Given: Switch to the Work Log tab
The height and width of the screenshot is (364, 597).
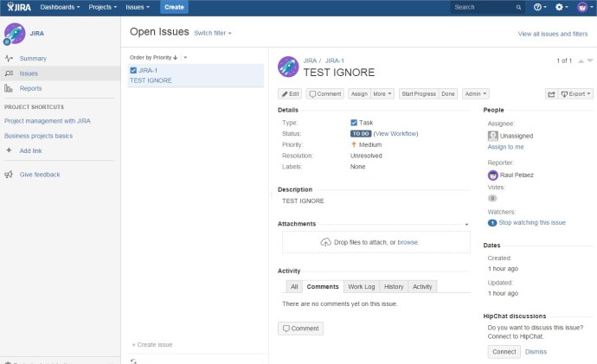Looking at the screenshot, I should click(361, 286).
